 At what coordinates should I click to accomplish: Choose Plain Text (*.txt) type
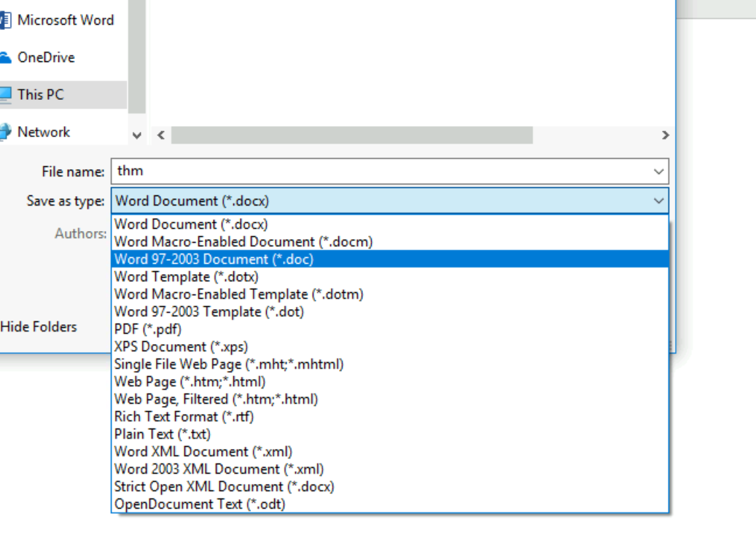162,434
